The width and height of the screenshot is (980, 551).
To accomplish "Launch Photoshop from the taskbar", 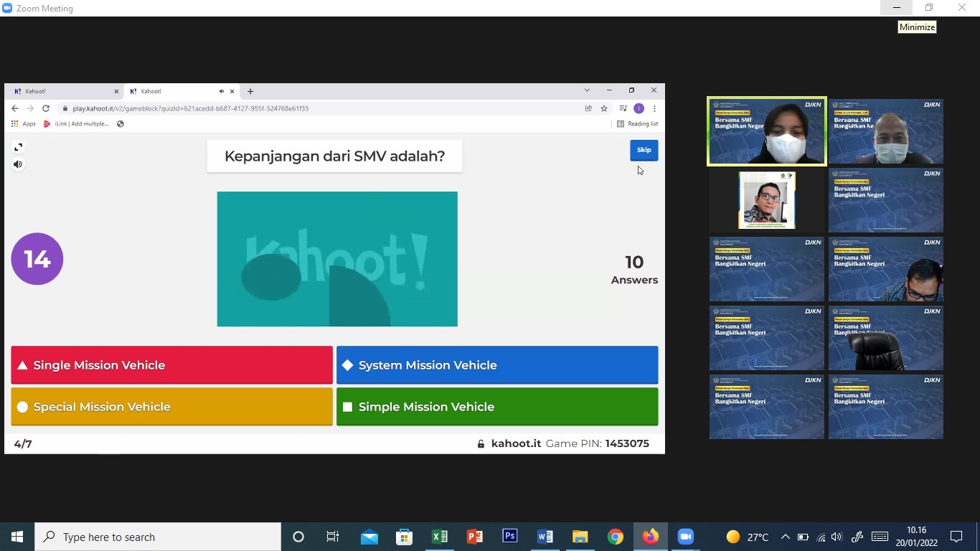I will pyautogui.click(x=510, y=537).
